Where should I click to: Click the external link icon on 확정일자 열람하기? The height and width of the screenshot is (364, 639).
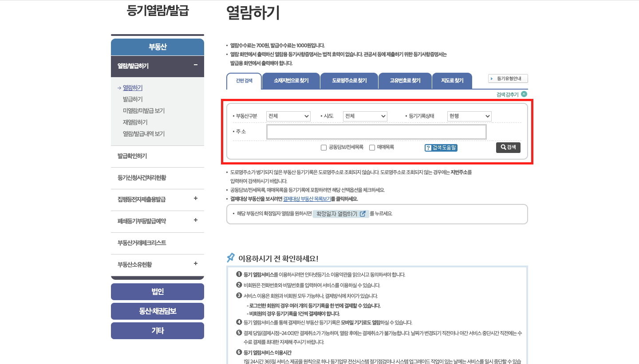click(x=363, y=213)
